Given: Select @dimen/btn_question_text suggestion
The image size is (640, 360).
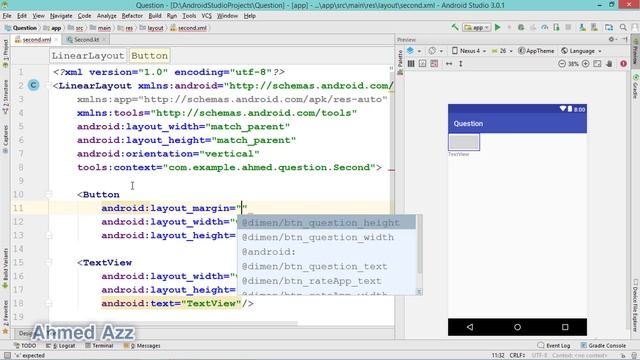Looking at the screenshot, I should (327, 267).
